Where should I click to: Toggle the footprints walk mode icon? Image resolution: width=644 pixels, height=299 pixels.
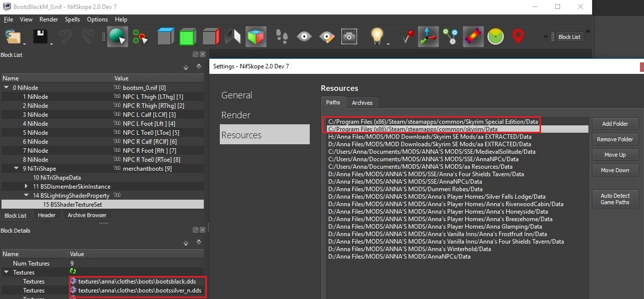click(x=282, y=37)
